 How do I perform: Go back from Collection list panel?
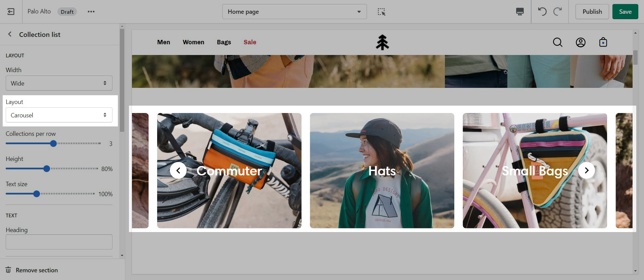[10, 34]
